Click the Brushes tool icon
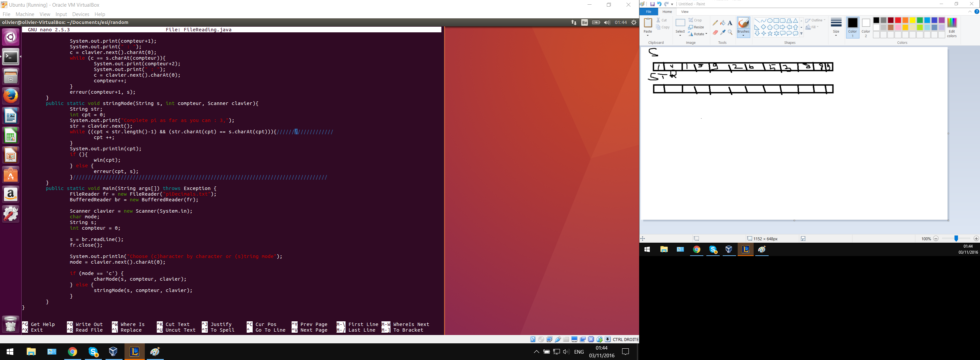The image size is (980, 360). (743, 24)
